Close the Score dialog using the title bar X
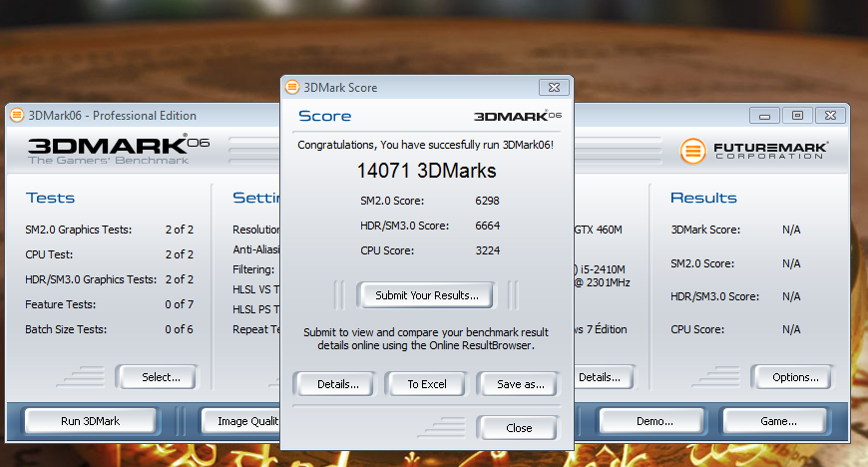The image size is (868, 467). 554,87
